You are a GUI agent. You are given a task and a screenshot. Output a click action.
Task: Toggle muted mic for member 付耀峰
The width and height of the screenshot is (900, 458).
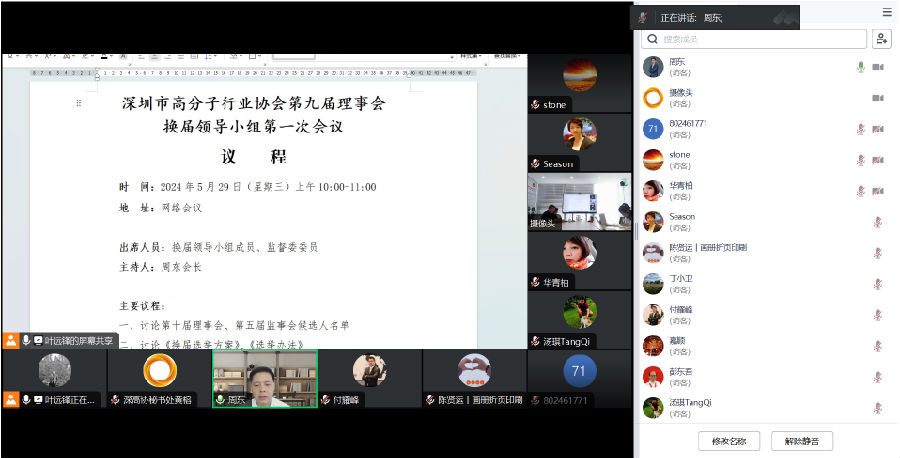(x=878, y=315)
